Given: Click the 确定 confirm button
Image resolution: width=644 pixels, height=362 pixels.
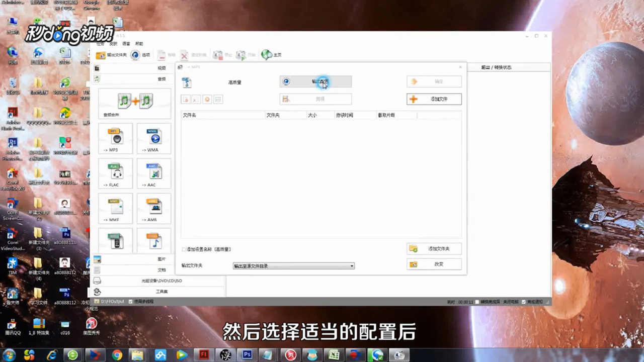Looking at the screenshot, I should click(x=434, y=81).
